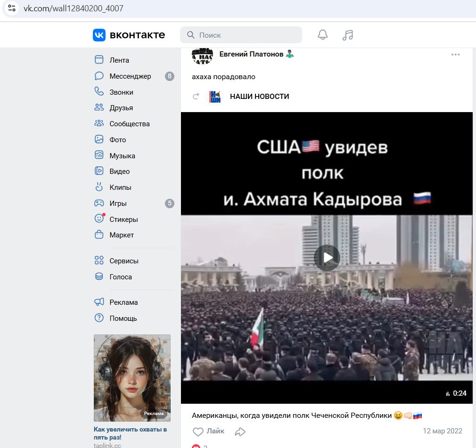Click the heart reaction counter icon
The height and width of the screenshot is (448, 476).
click(x=196, y=446)
